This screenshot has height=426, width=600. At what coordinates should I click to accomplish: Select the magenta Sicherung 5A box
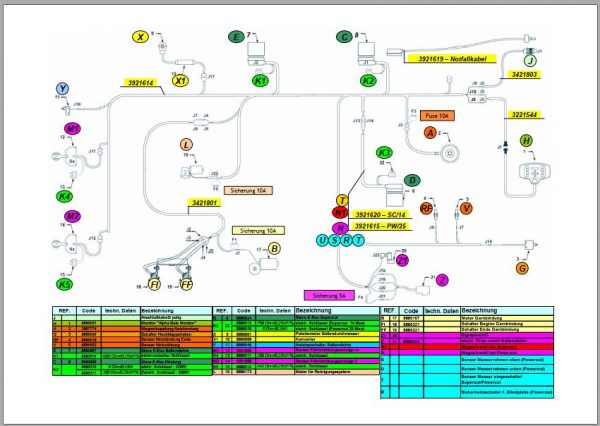pos(329,295)
